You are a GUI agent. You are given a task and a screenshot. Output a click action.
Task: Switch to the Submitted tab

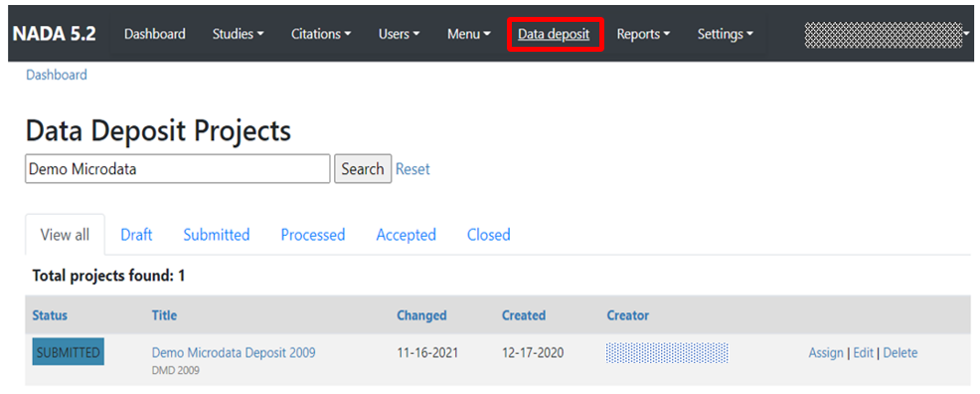tap(217, 235)
